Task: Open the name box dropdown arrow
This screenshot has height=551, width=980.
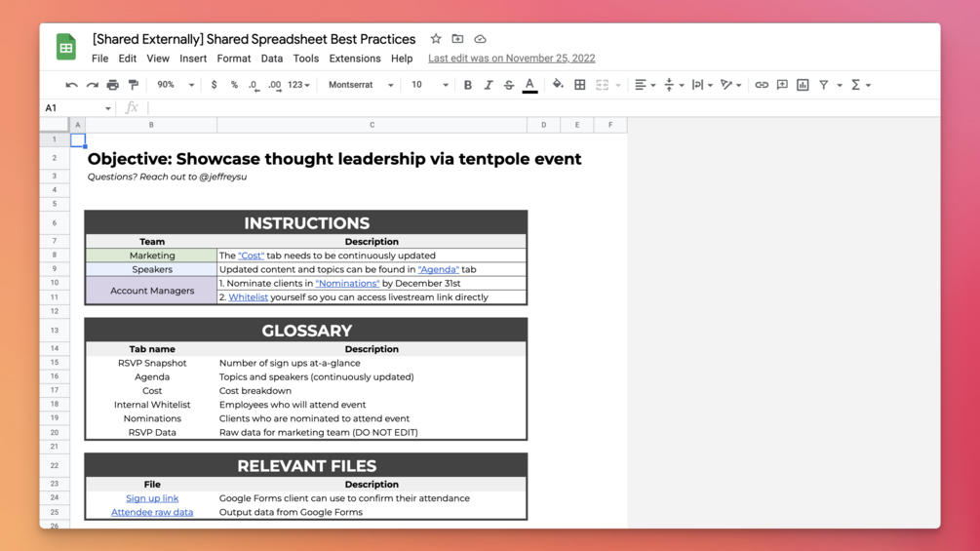Action: coord(107,108)
